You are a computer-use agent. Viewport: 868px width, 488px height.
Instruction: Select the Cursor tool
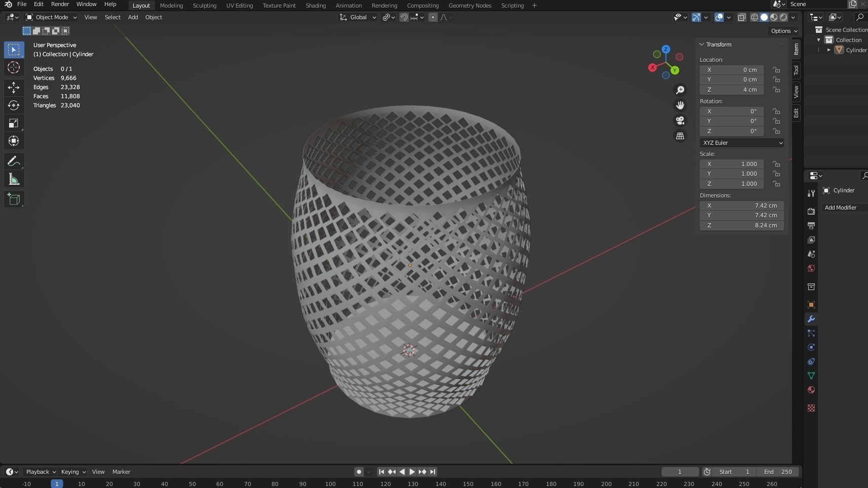tap(14, 67)
